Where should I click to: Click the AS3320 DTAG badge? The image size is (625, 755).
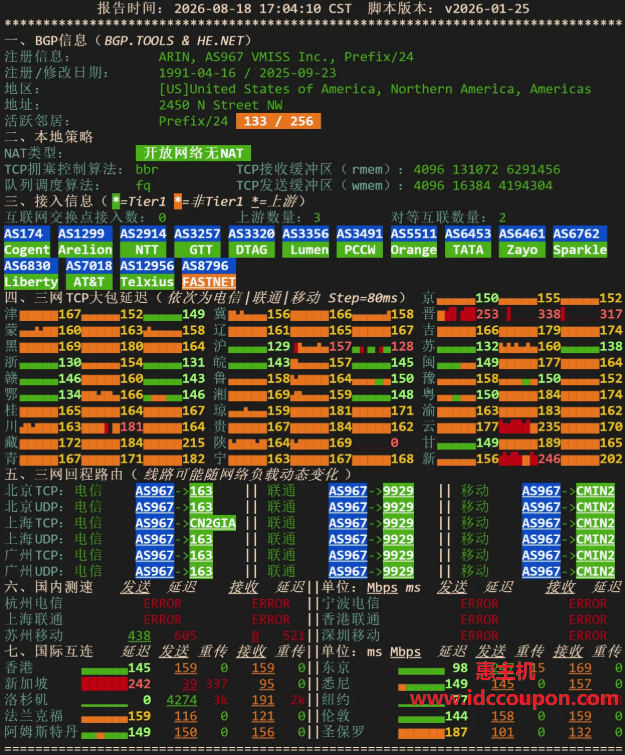click(x=251, y=242)
